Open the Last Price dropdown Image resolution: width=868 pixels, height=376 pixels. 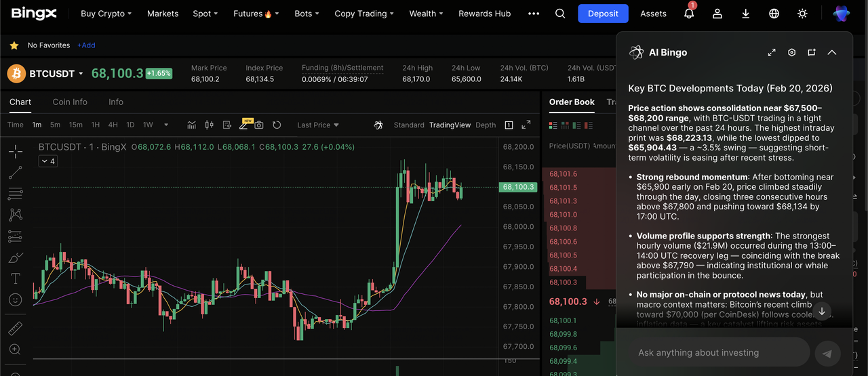click(317, 125)
